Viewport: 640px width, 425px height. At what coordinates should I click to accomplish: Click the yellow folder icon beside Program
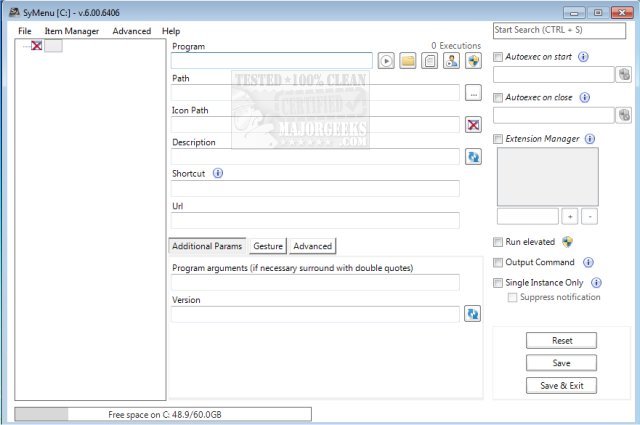[x=408, y=61]
